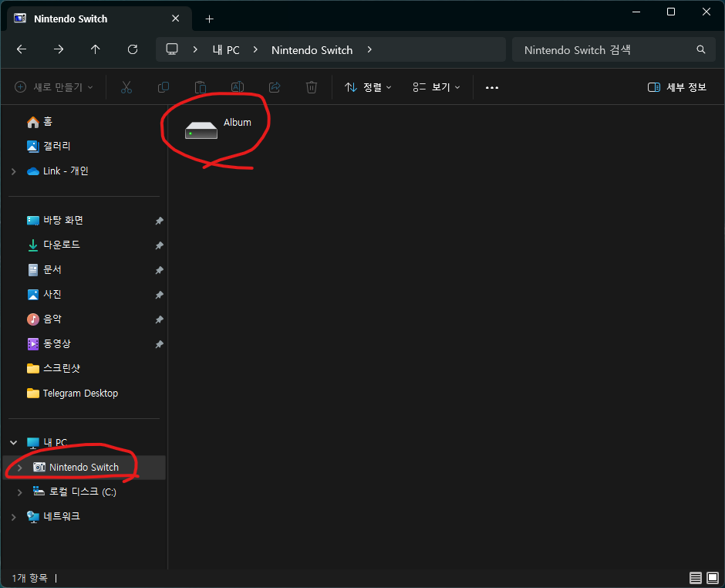725x588 pixels.
Task: Open the Album drive item
Action: point(218,129)
